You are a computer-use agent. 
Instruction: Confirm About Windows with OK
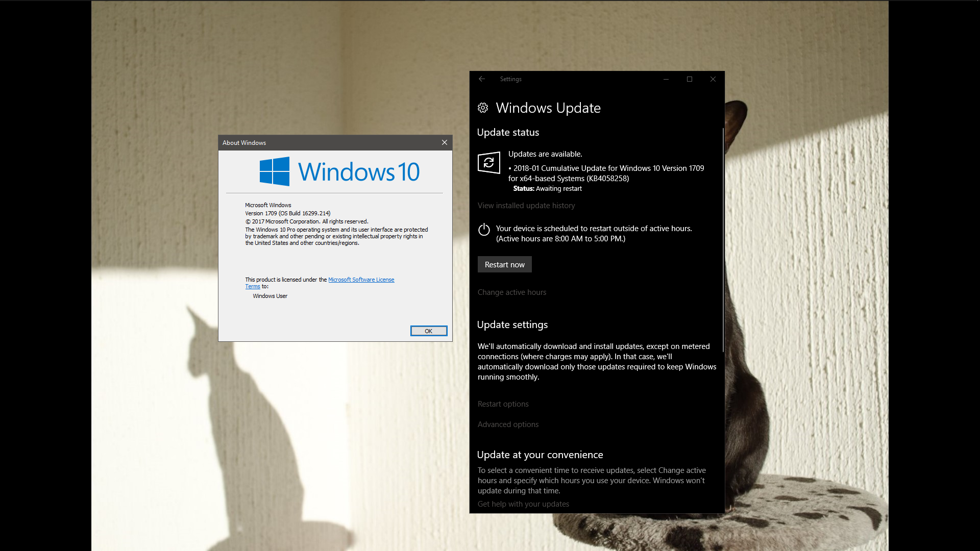428,331
